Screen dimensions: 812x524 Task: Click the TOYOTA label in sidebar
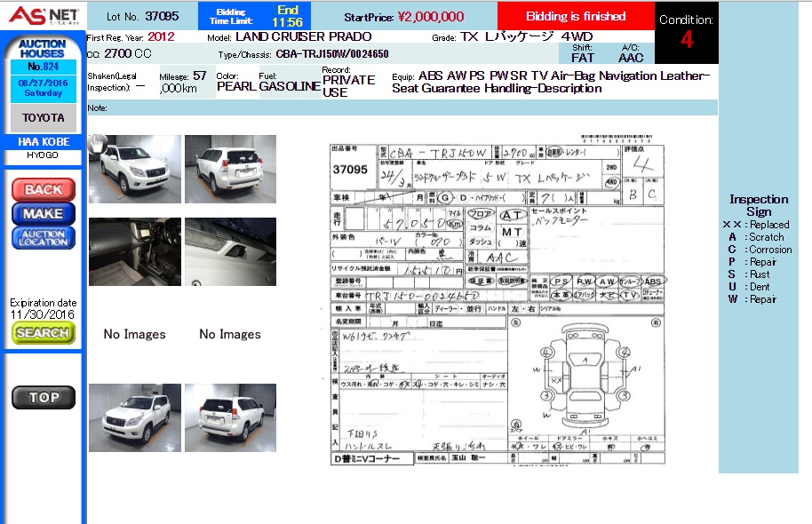43,117
